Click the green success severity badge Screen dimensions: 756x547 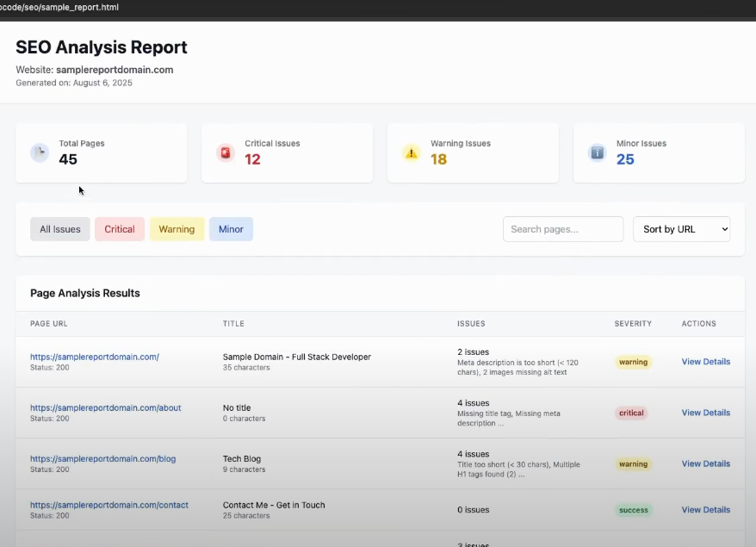click(x=633, y=510)
